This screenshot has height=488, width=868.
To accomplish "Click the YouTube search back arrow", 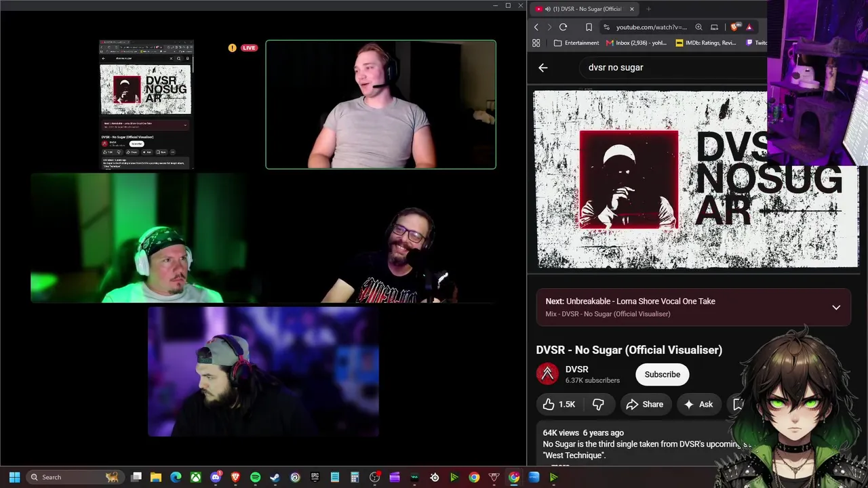I will [542, 68].
